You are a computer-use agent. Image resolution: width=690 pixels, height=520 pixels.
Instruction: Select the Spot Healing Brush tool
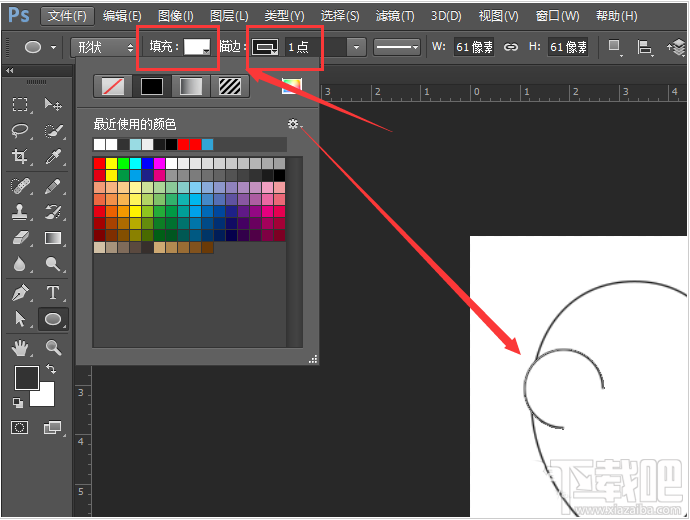(20, 186)
